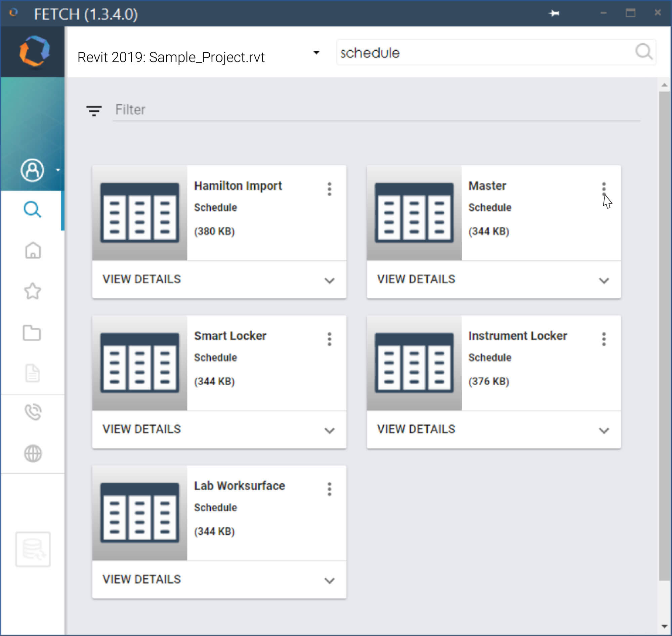Select the Search tab in the sidebar

click(33, 210)
